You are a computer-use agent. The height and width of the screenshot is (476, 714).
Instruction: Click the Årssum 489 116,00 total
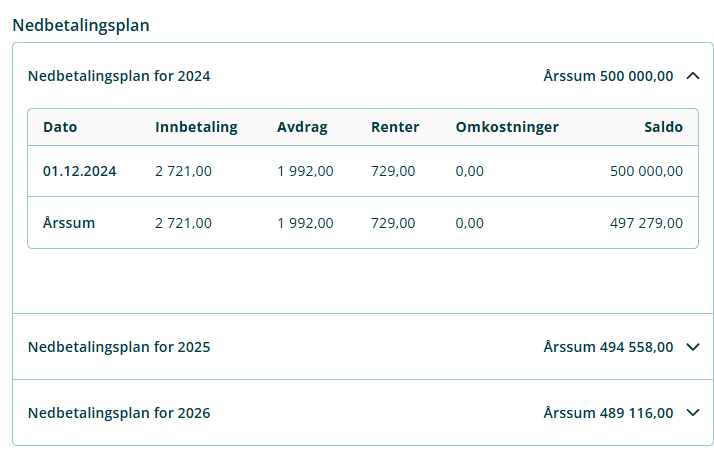pyautogui.click(x=608, y=413)
